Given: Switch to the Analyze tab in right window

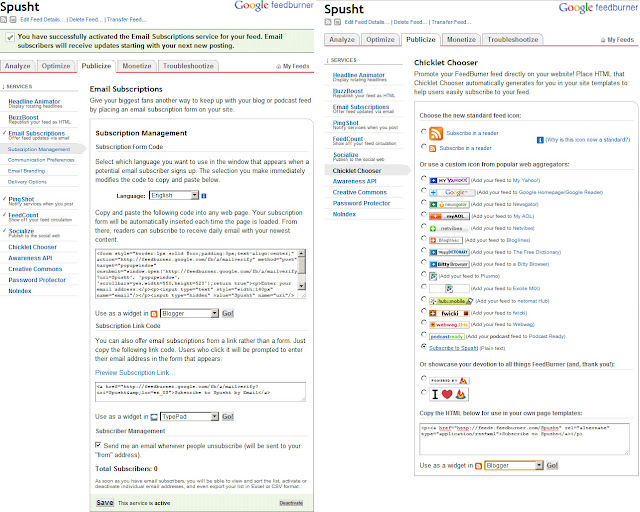Looking at the screenshot, I should coord(342,40).
